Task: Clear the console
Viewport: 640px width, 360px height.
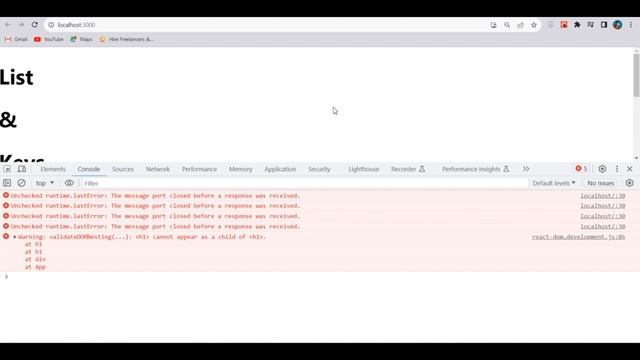Action: coord(22,183)
